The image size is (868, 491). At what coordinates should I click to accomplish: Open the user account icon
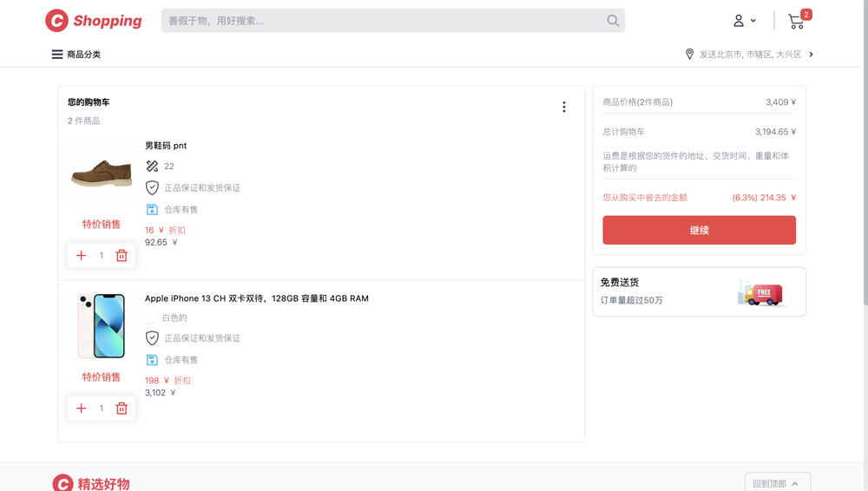pos(739,21)
